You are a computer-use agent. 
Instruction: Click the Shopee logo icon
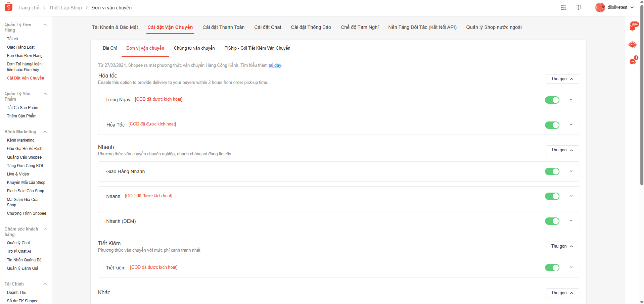point(8,7)
